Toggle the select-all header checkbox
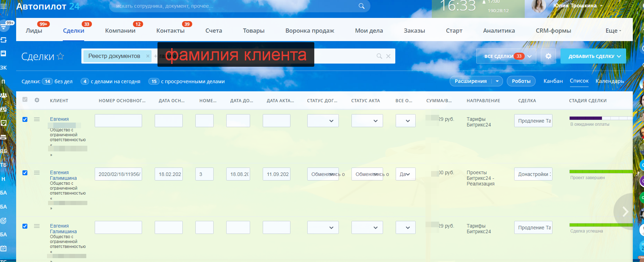Viewport: 644px width, 262px height. (25, 100)
